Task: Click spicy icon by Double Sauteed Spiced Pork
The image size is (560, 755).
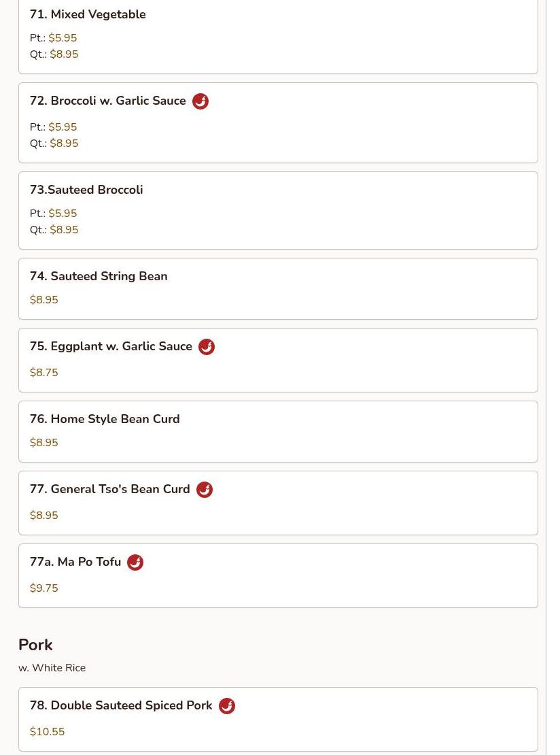Action: click(x=227, y=706)
